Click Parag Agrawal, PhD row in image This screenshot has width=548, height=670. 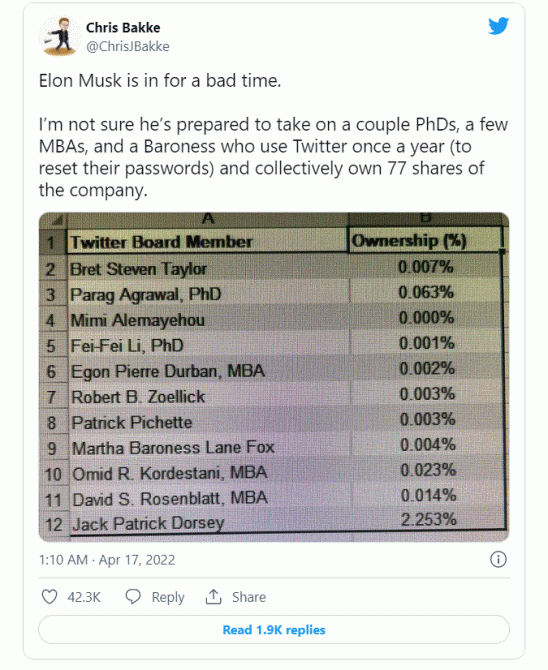[270, 294]
